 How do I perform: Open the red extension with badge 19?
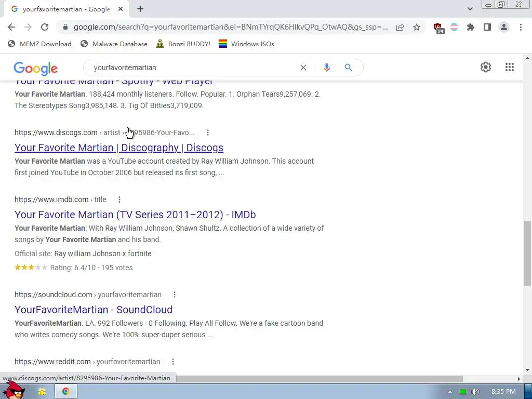(438, 28)
